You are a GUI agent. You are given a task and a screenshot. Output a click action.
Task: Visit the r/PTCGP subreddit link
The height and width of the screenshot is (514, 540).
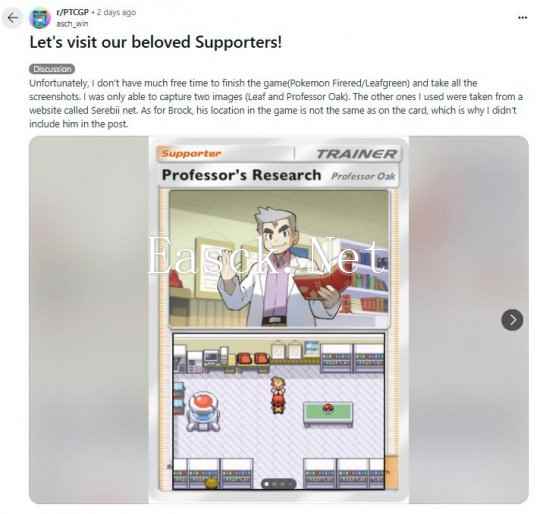click(x=72, y=12)
